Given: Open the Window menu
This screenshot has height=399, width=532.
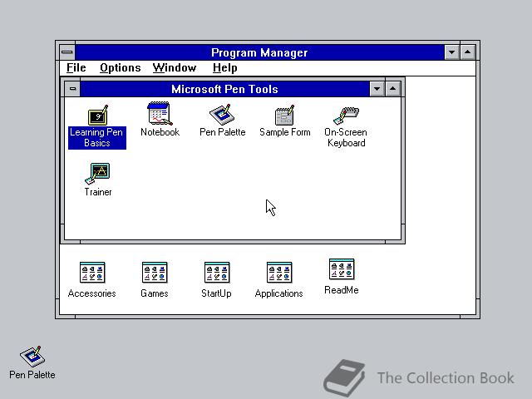Looking at the screenshot, I should (175, 68).
